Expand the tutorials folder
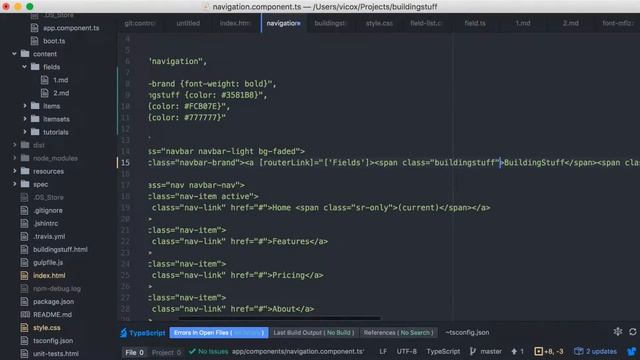 (x=24, y=132)
